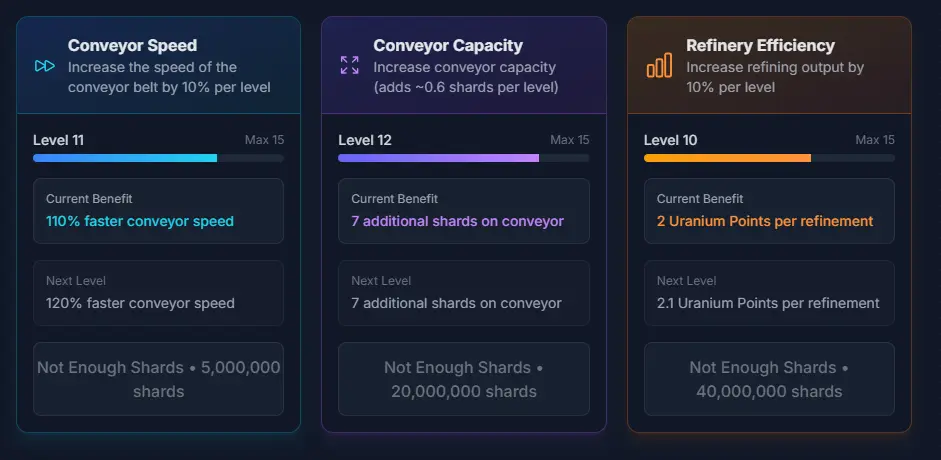941x460 pixels.
Task: Click the Max 15 label on the Conveyor Speed card
Action: click(x=265, y=140)
